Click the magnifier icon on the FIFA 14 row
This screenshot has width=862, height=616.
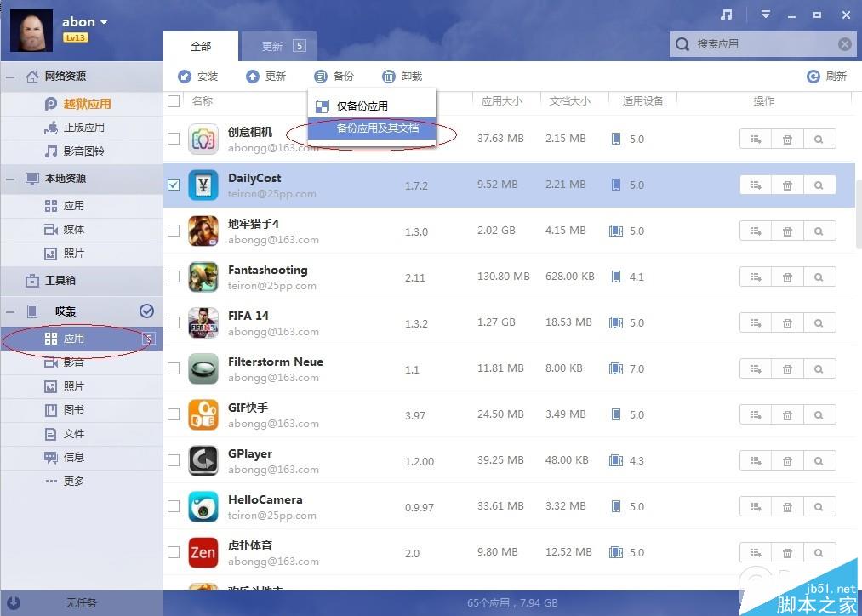pos(819,322)
